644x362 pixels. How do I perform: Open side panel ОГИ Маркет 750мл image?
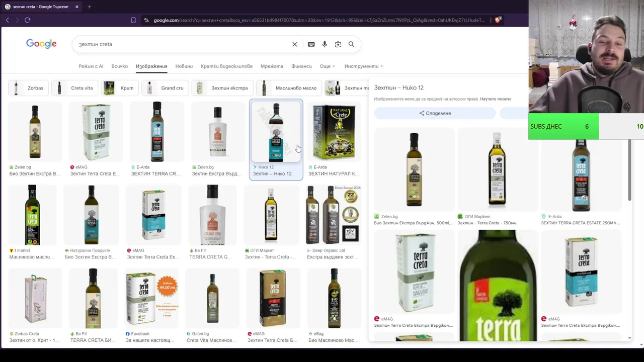[x=497, y=169]
